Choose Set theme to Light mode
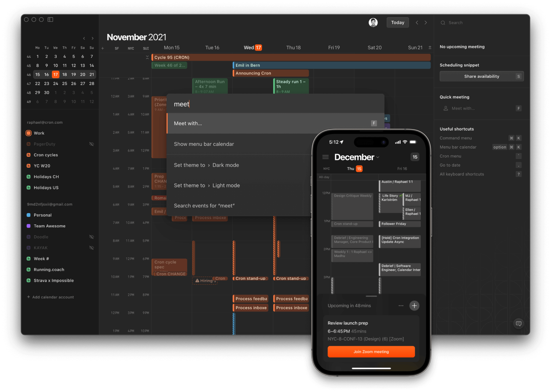This screenshot has width=551, height=392. [207, 186]
